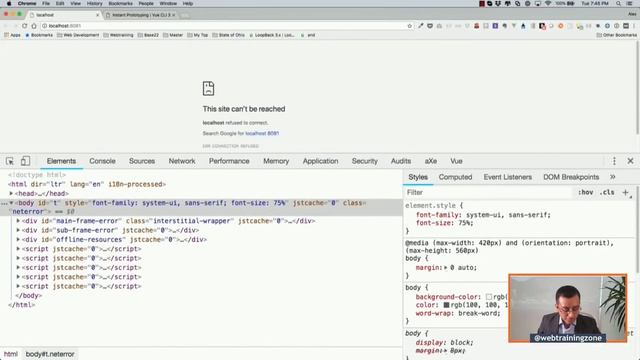This screenshot has width=640, height=360.
Task: Open the History menu in the menu bar
Action: pyautogui.click(x=94, y=3)
